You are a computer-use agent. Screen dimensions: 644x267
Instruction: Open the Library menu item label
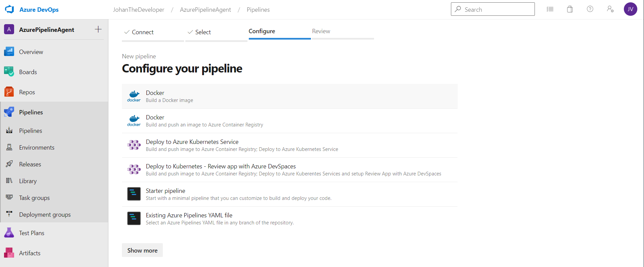pos(28,181)
